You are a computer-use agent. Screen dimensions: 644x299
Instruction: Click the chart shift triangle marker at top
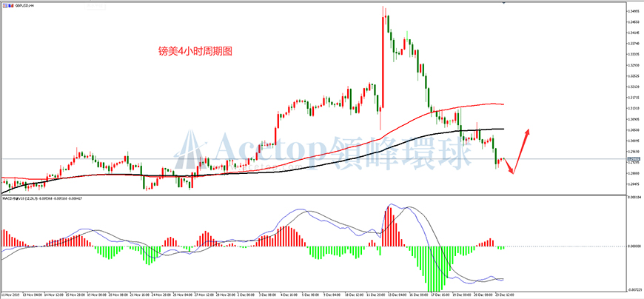[x=504, y=3]
